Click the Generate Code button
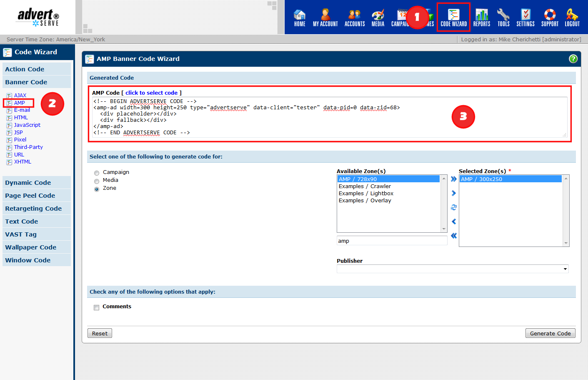The width and height of the screenshot is (588, 380). [x=550, y=333]
